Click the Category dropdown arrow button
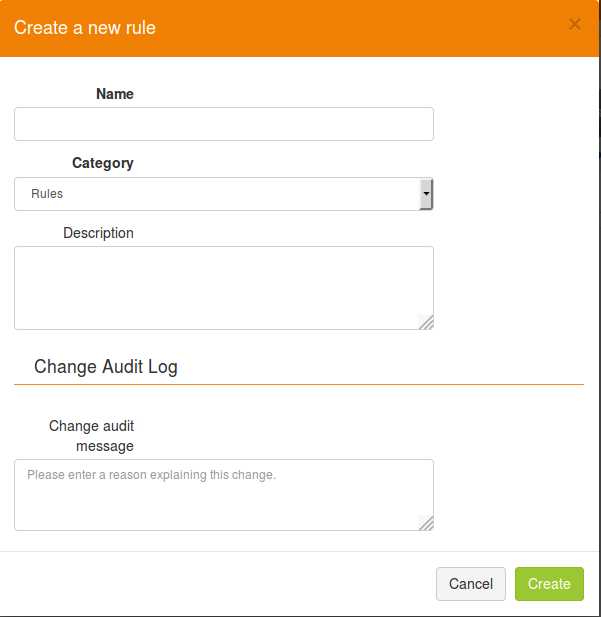 (x=426, y=194)
